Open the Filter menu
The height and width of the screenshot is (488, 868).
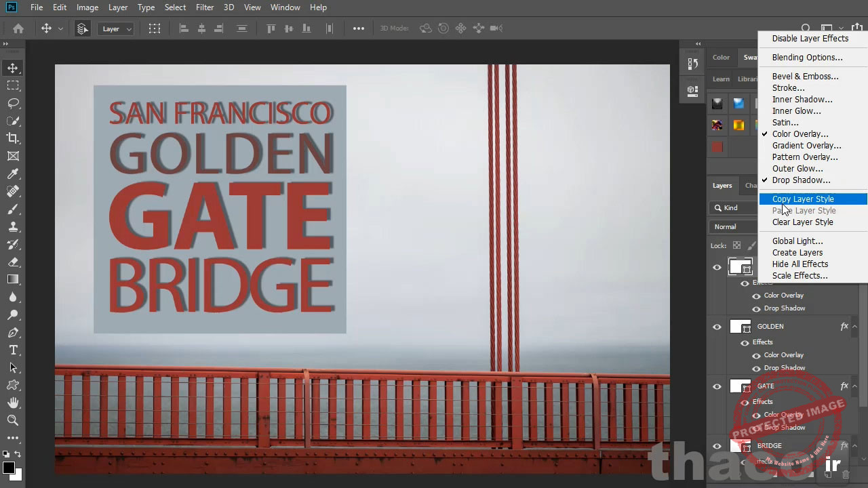[x=205, y=7]
